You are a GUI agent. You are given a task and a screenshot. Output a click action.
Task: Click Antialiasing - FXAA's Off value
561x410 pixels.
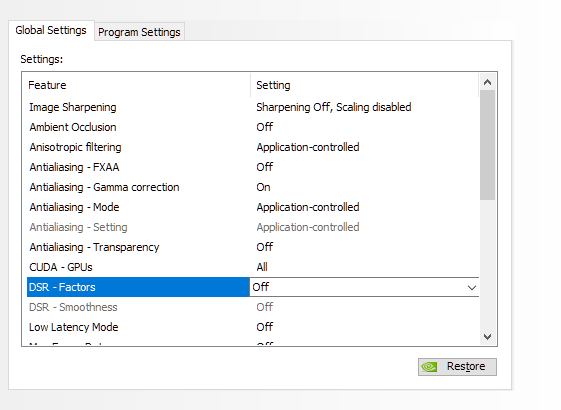pos(264,167)
